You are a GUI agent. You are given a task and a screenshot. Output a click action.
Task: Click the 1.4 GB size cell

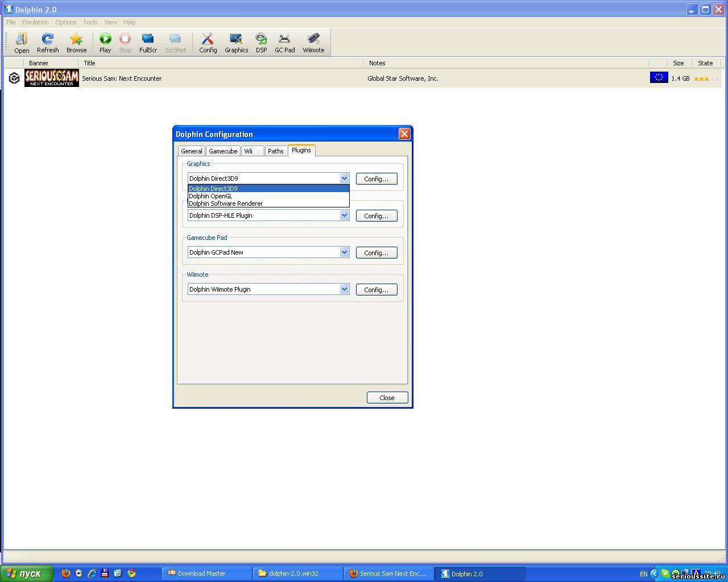coord(680,78)
